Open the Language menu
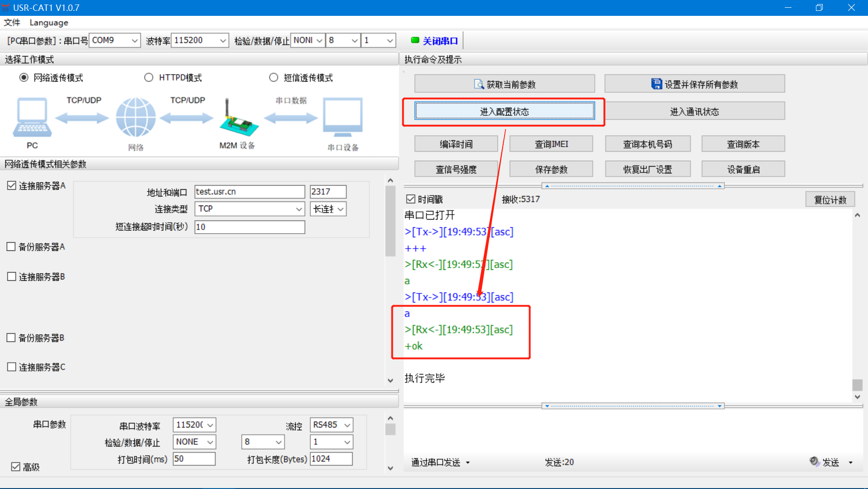Image resolution: width=868 pixels, height=489 pixels. coord(49,22)
